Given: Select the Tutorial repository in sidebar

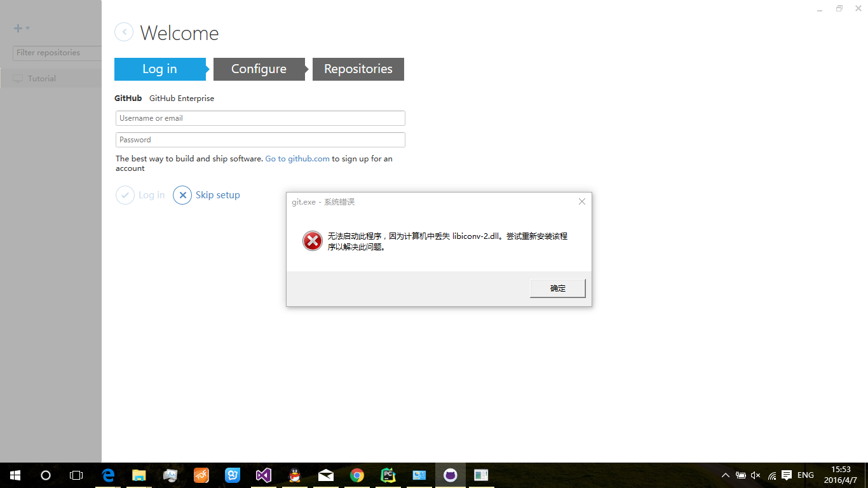Looking at the screenshot, I should (51, 78).
